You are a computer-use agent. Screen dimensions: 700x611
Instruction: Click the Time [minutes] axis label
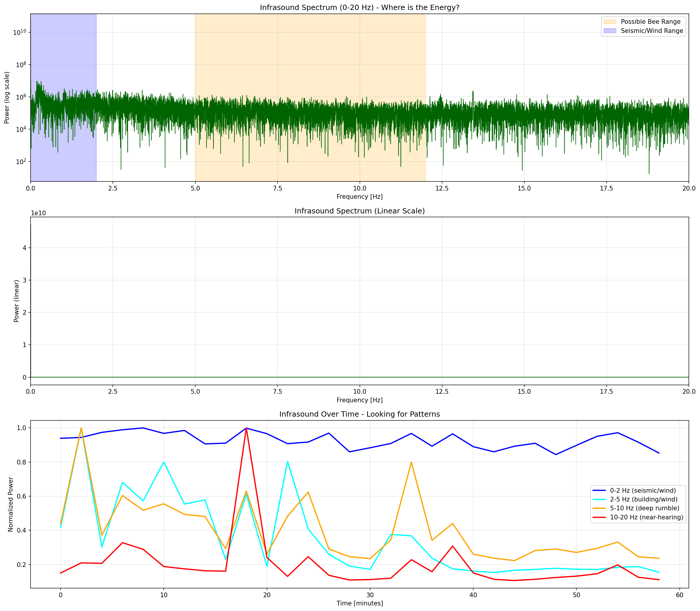click(360, 603)
